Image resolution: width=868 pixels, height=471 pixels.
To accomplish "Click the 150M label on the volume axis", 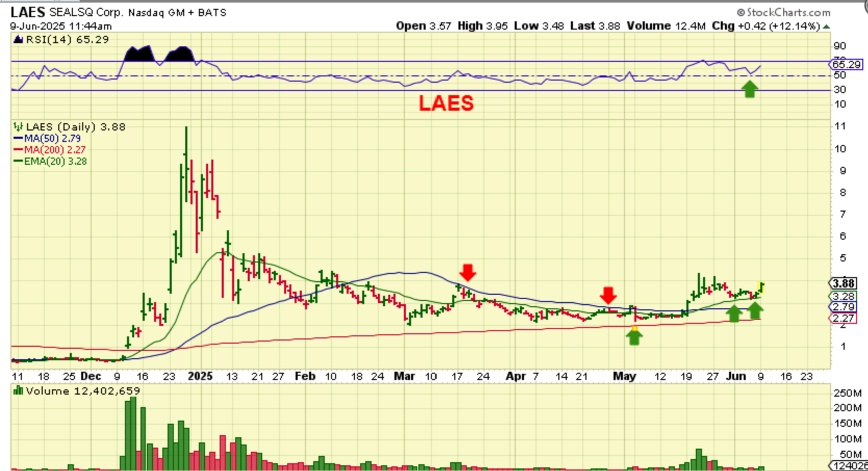I will pyautogui.click(x=848, y=423).
